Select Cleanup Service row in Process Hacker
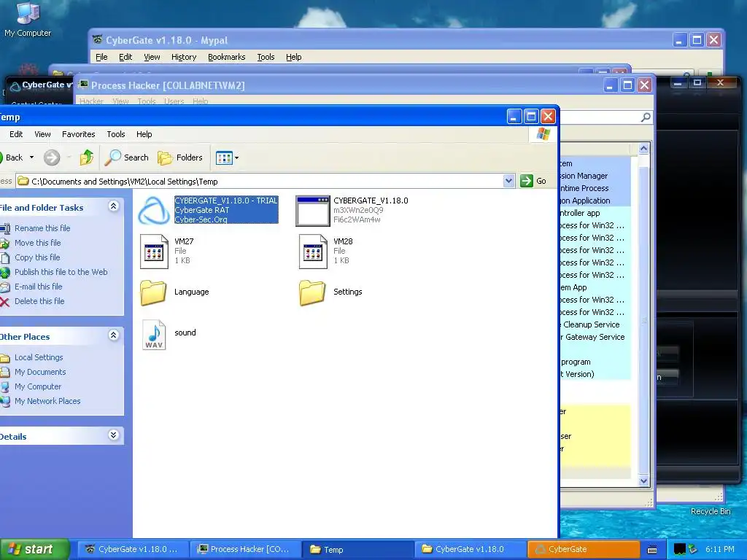The image size is (747, 560). (595, 324)
